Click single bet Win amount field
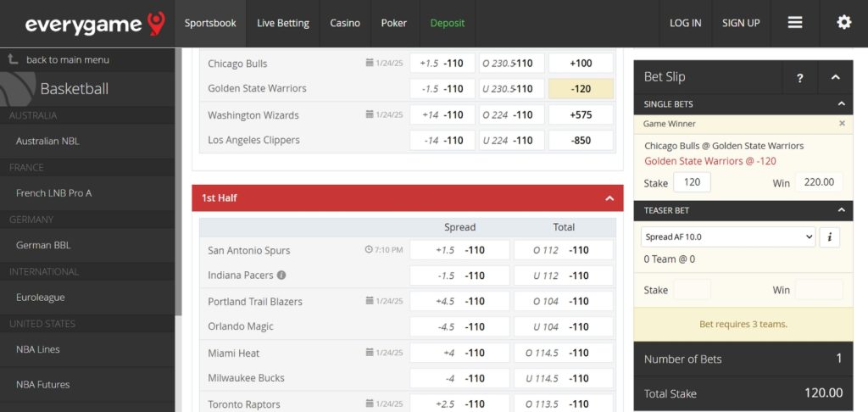Screen dimensions: 868x412 [x=819, y=182]
